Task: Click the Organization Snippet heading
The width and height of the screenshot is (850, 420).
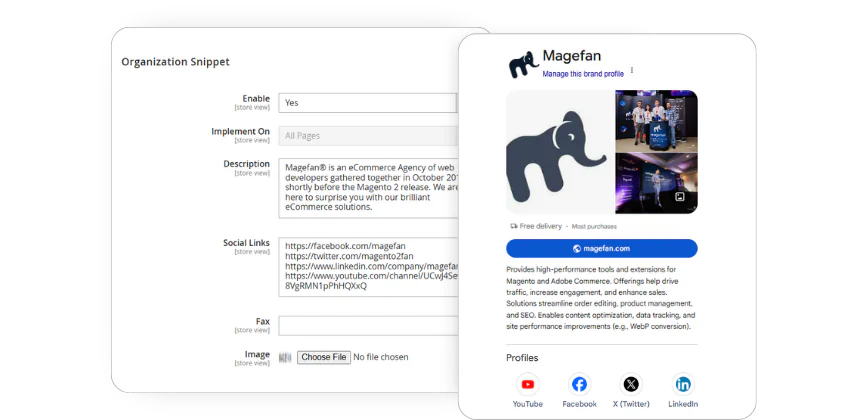Action: [175, 62]
